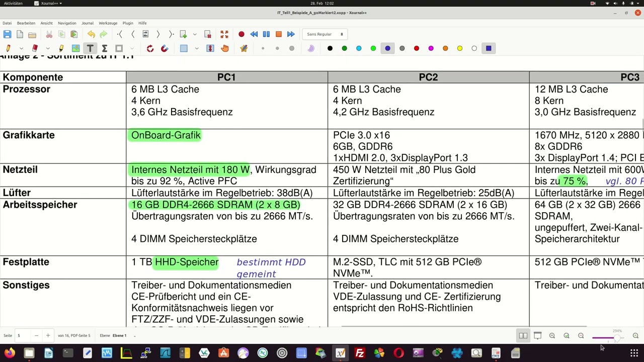Image resolution: width=644 pixels, height=362 pixels.
Task: Select the Hand scroll tool
Action: pos(225,48)
